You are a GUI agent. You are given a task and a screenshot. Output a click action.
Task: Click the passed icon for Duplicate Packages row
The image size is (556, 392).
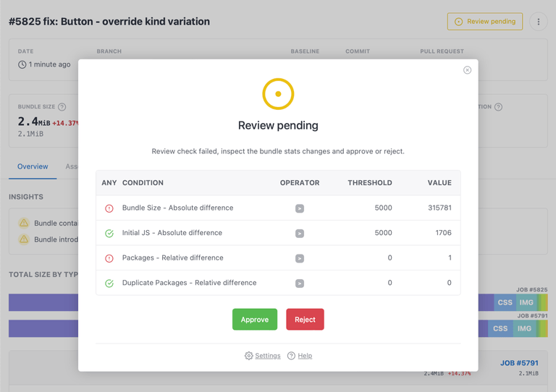coord(109,284)
